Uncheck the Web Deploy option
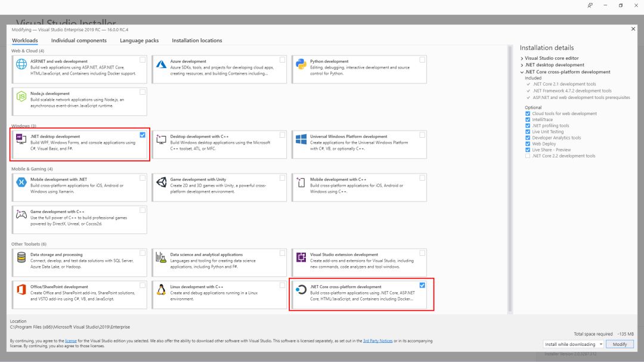The height and width of the screenshot is (362, 644). (x=528, y=144)
